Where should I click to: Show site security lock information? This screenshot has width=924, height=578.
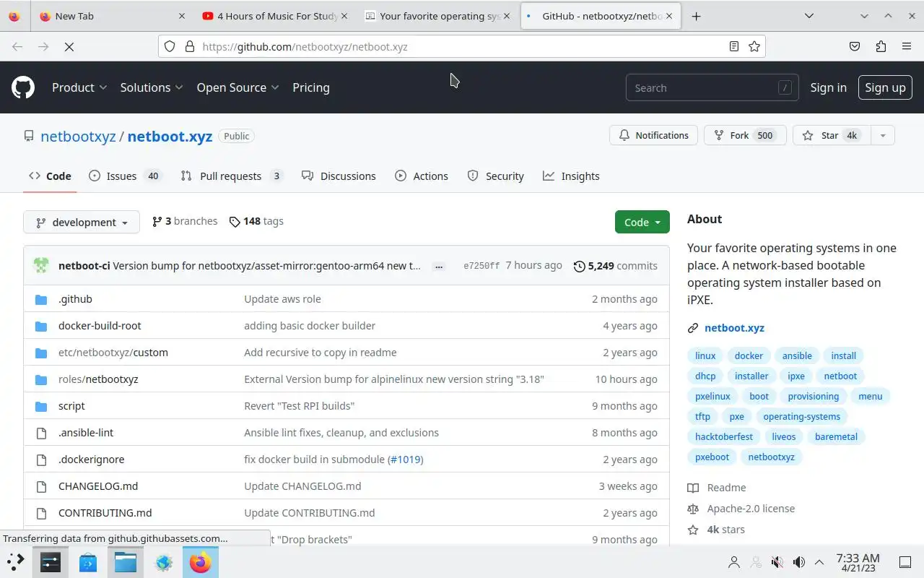(190, 46)
